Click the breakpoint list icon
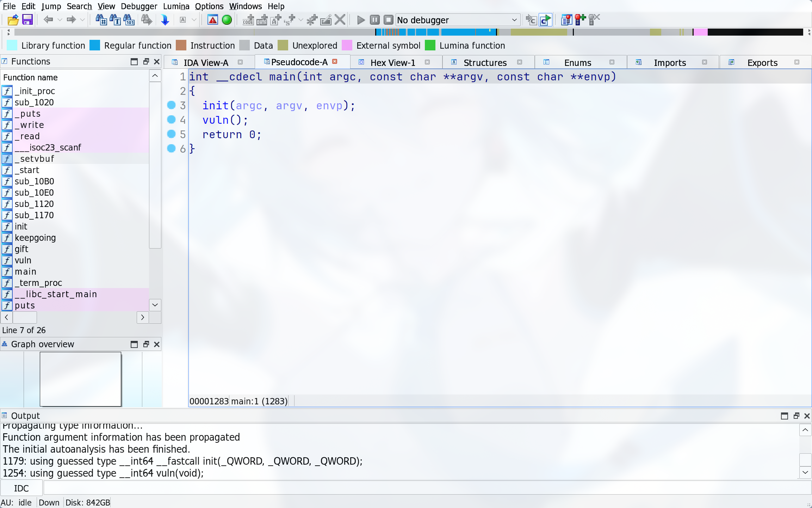This screenshot has width=812, height=508. 566,20
